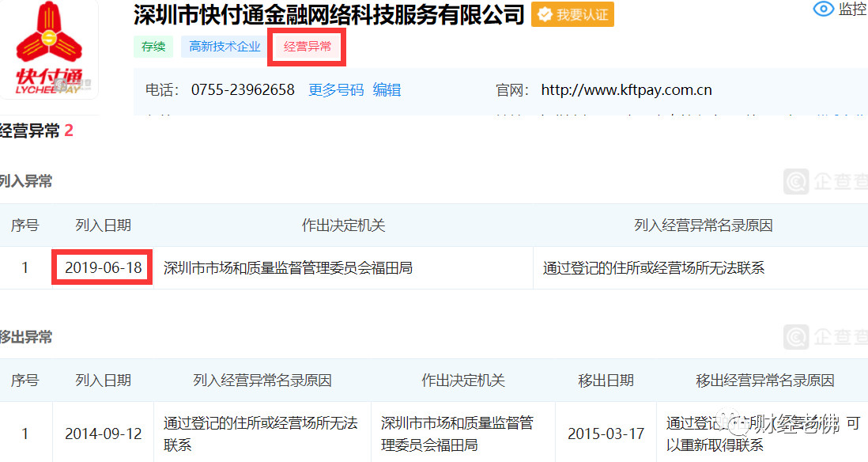The height and width of the screenshot is (462, 868).
Task: Click the eye icon for 监控
Action: tap(823, 9)
